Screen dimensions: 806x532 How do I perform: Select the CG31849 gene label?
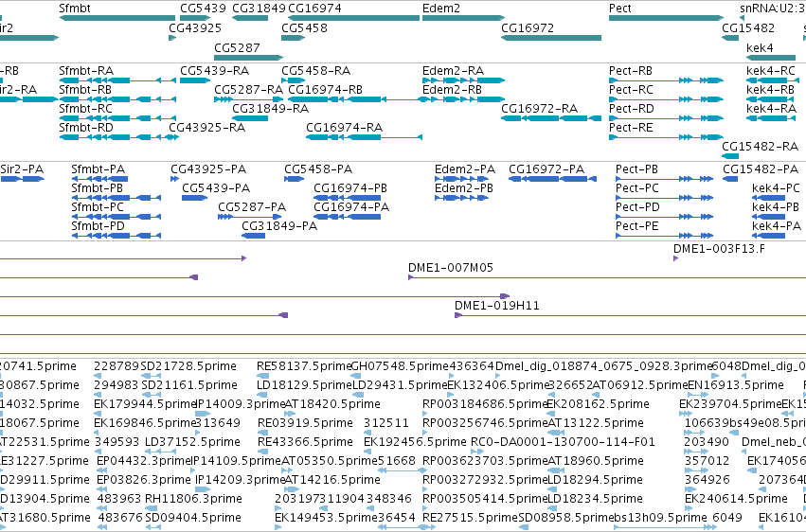(x=260, y=9)
